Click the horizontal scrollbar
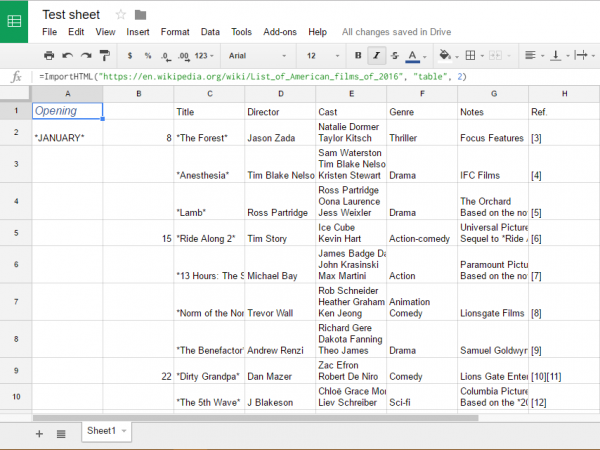 point(256,418)
